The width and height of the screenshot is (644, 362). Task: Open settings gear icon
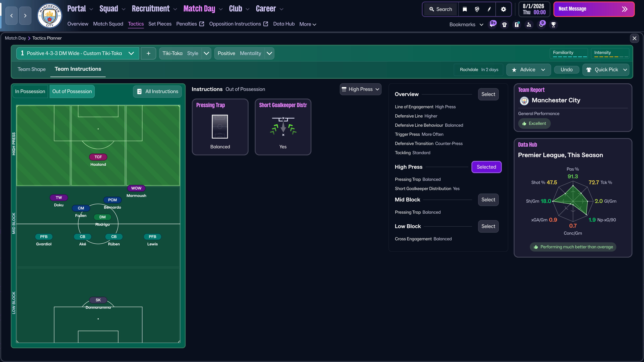point(503,9)
